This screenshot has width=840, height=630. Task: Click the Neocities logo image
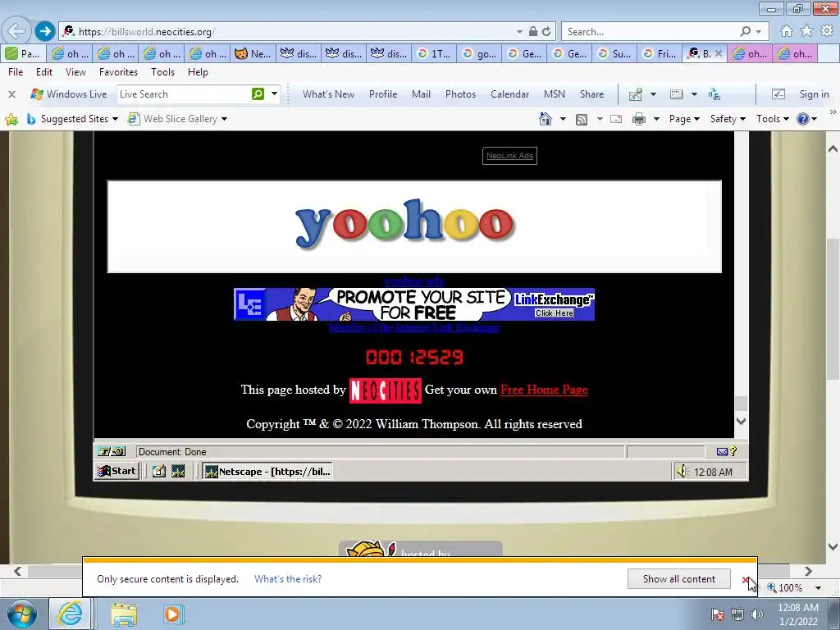pyautogui.click(x=386, y=390)
